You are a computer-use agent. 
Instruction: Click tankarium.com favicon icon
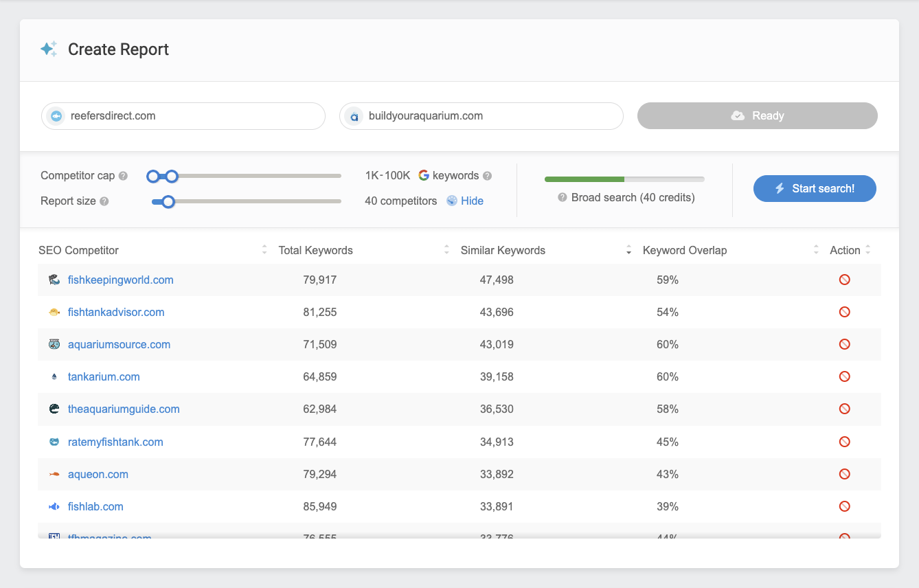[x=54, y=376]
